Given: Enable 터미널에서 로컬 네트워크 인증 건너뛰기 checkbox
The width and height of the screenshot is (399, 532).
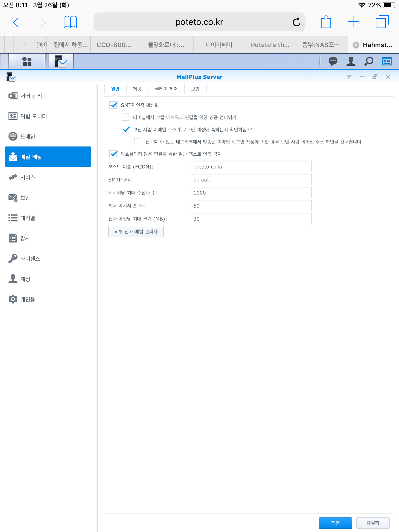Looking at the screenshot, I should tap(126, 117).
